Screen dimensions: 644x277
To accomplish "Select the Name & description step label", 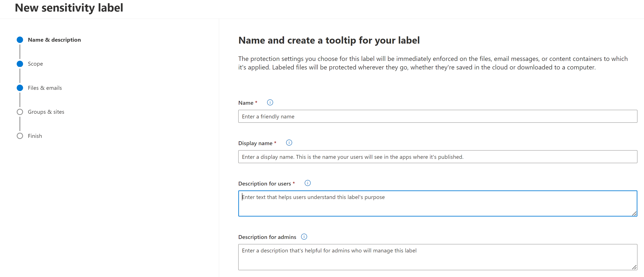I will (x=54, y=40).
